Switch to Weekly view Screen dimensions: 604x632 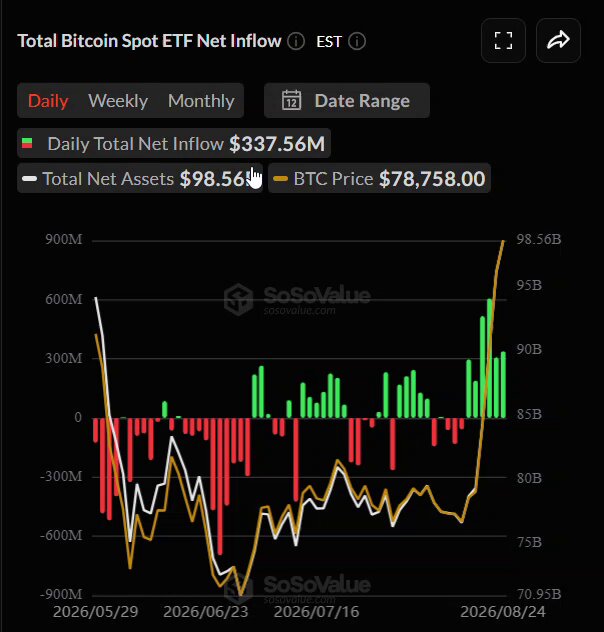(118, 101)
